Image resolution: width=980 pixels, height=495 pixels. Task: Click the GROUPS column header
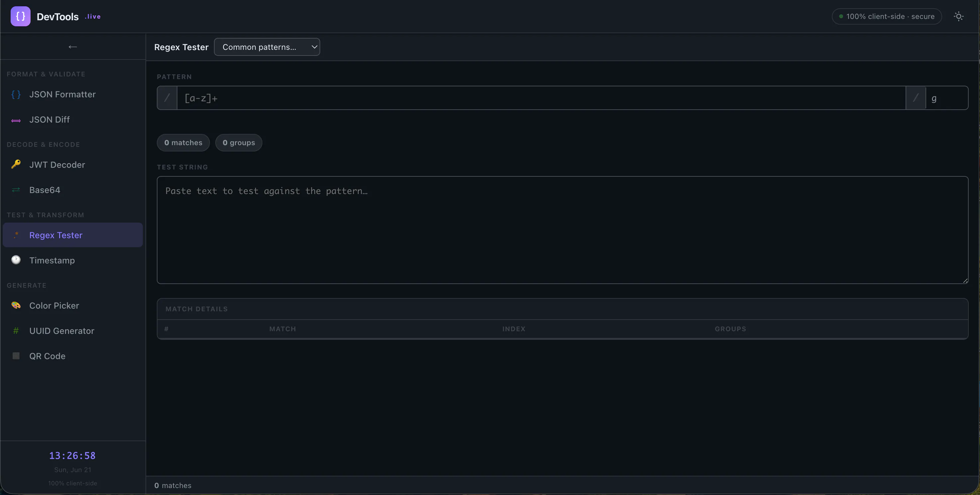pyautogui.click(x=731, y=329)
